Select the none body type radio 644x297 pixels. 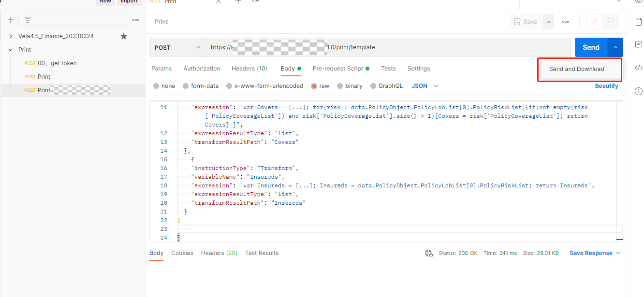156,86
